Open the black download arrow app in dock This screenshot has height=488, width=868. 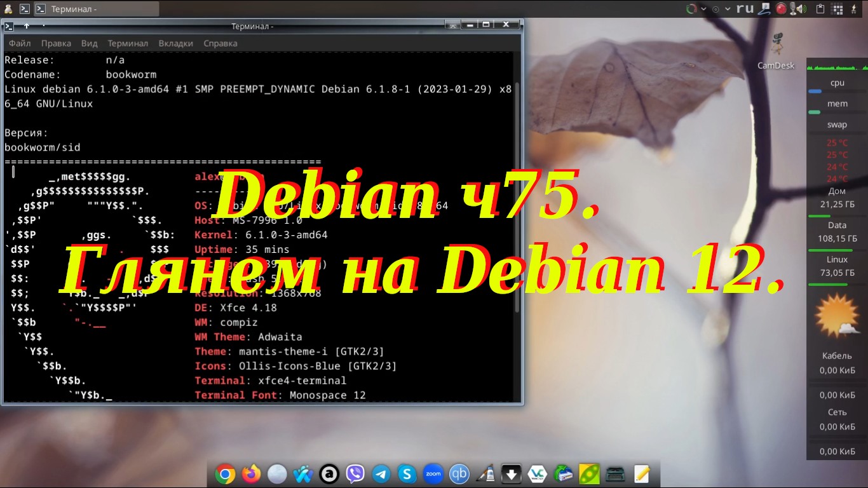512,473
